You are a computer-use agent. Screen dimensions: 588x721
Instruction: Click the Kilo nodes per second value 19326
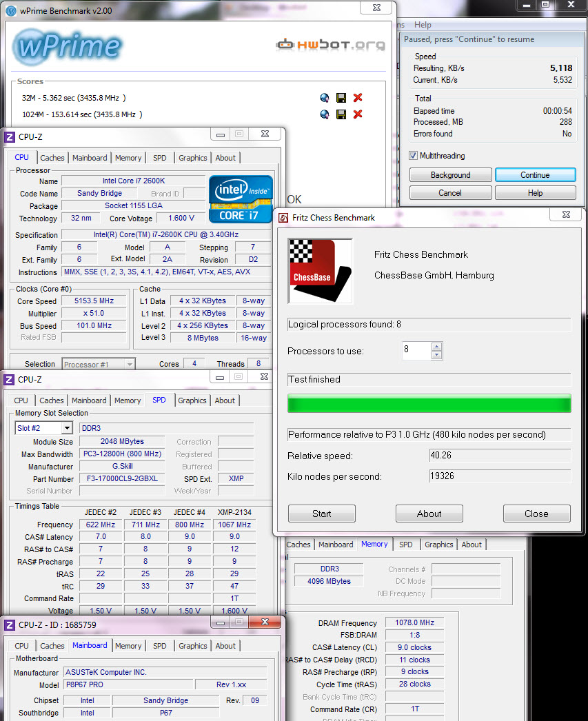pyautogui.click(x=500, y=476)
